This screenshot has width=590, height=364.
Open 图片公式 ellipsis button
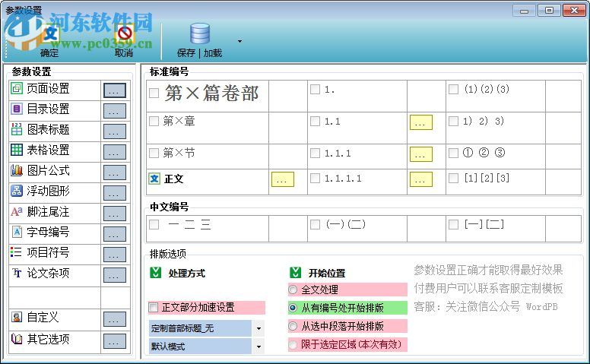click(115, 173)
